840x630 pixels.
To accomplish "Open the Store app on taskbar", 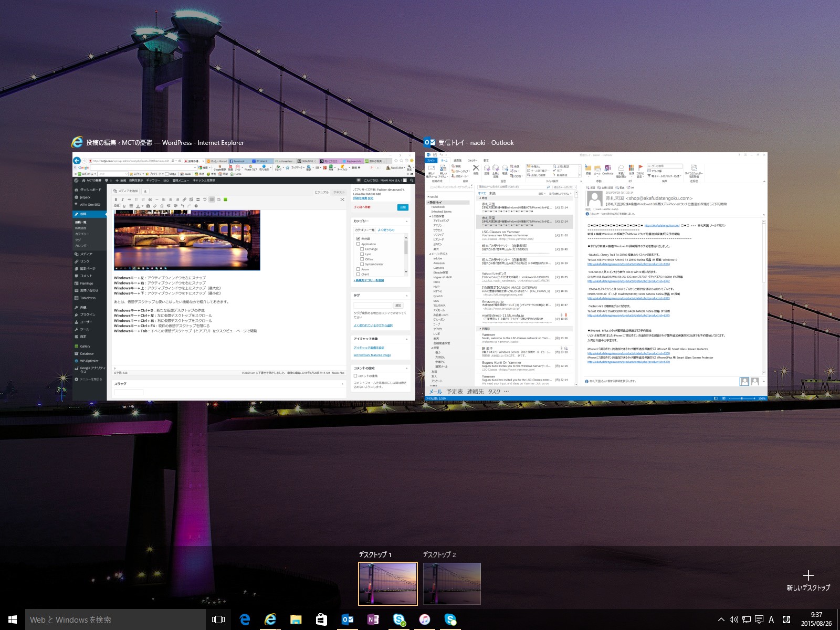I will coord(322,619).
